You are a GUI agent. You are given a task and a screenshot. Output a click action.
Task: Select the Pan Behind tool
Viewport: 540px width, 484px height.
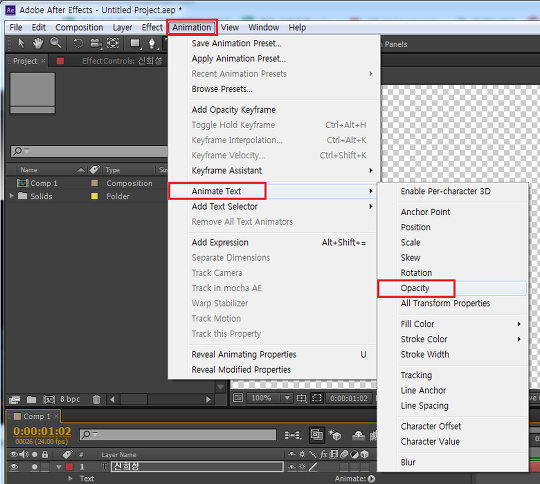pyautogui.click(x=113, y=43)
